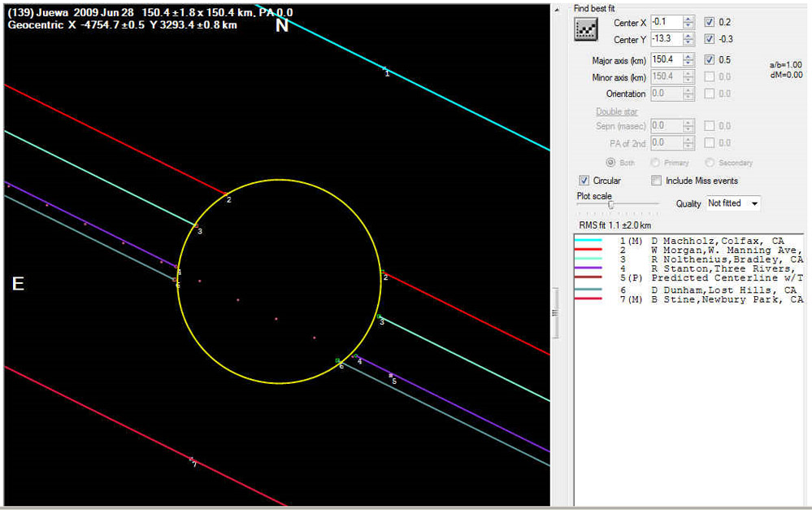Screen dimensions: 812x510
Task: Toggle the Center X fit checkbox
Action: tap(710, 22)
